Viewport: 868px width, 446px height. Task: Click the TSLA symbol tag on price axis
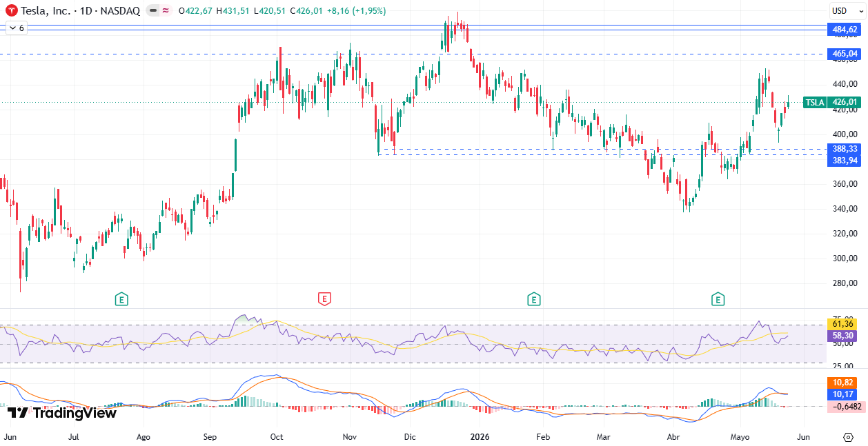tap(815, 103)
